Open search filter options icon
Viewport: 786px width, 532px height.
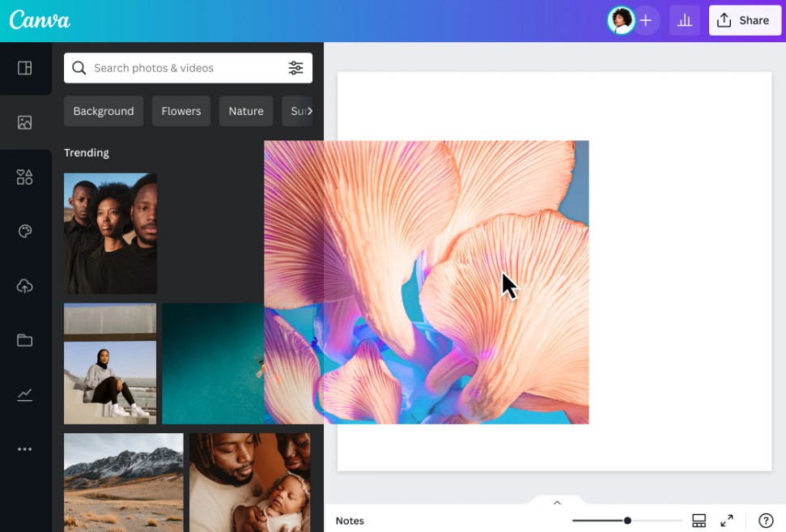[295, 68]
